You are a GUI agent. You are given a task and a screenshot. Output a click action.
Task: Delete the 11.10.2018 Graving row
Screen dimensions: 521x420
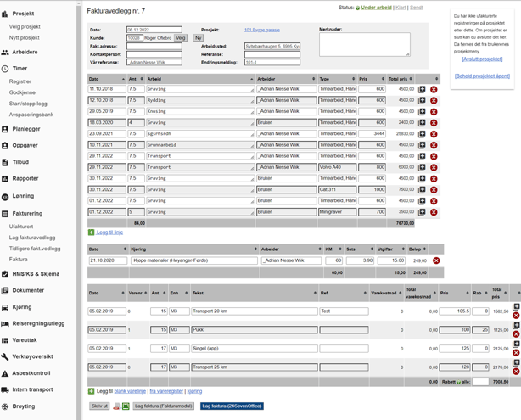pos(434,89)
